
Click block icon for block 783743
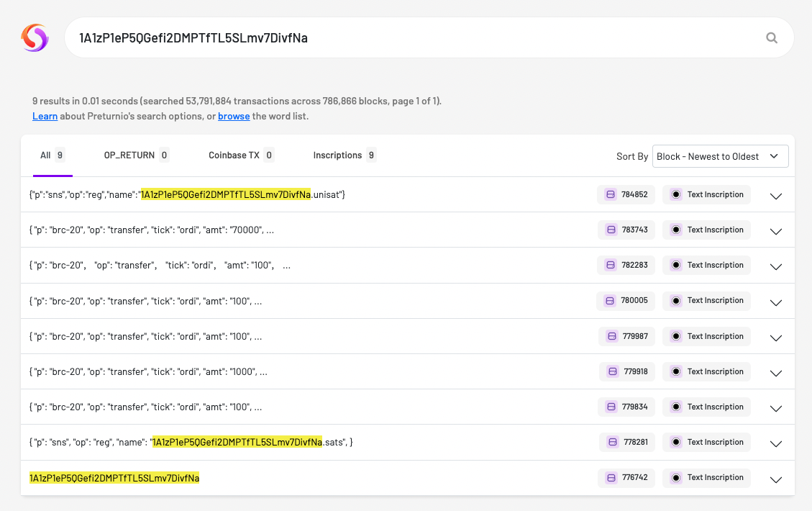[x=611, y=230]
